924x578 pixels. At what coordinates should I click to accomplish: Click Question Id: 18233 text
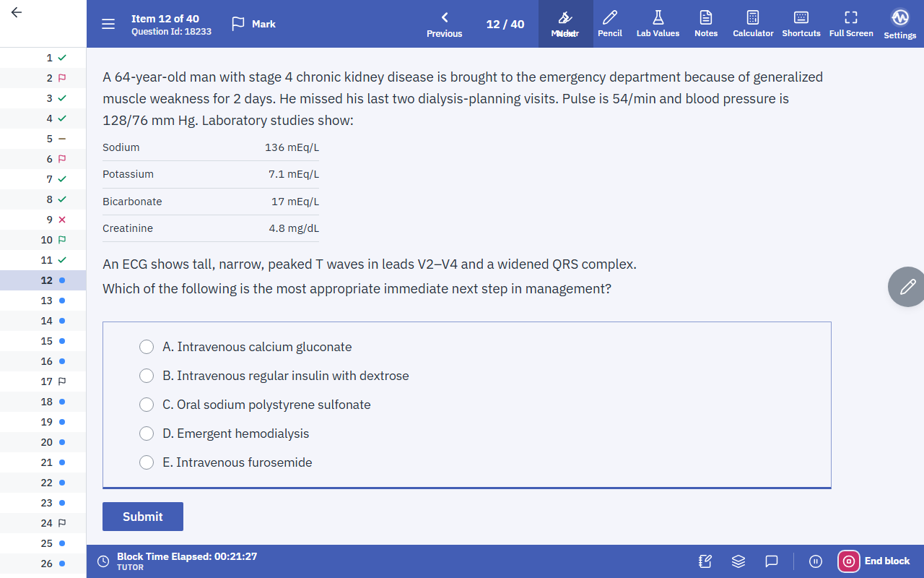(171, 32)
